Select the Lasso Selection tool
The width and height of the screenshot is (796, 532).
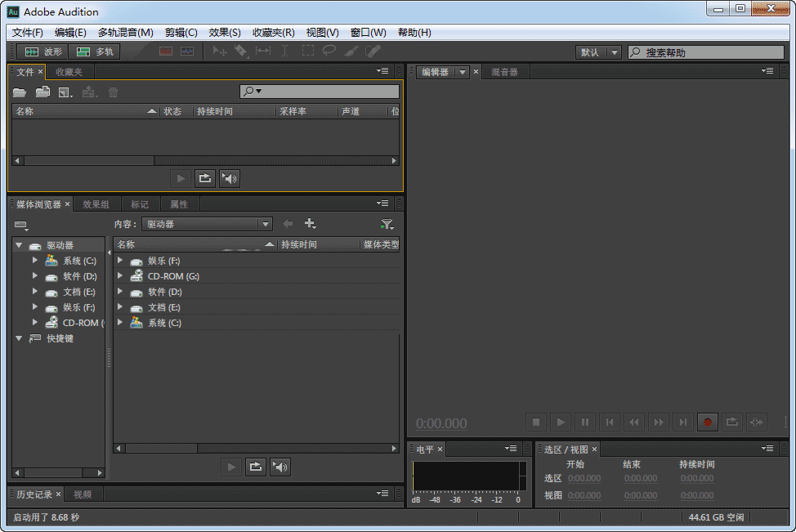coord(329,51)
